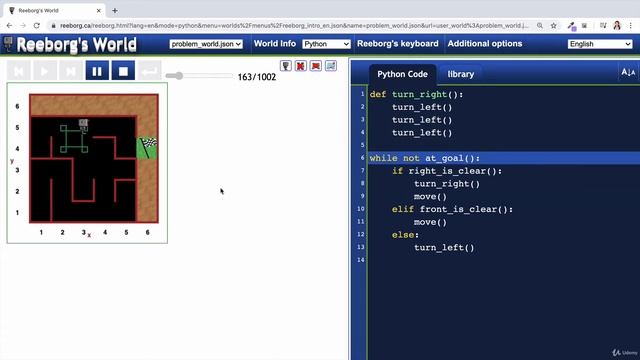Click line number 14 in editor gutter
Viewport: 640px width, 360px height.
360,260
